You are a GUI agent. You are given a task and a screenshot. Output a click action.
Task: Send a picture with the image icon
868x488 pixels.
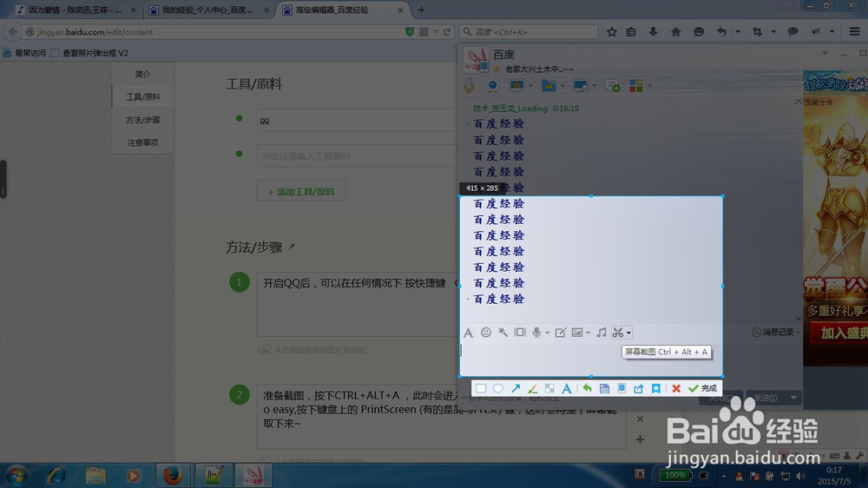click(x=577, y=333)
